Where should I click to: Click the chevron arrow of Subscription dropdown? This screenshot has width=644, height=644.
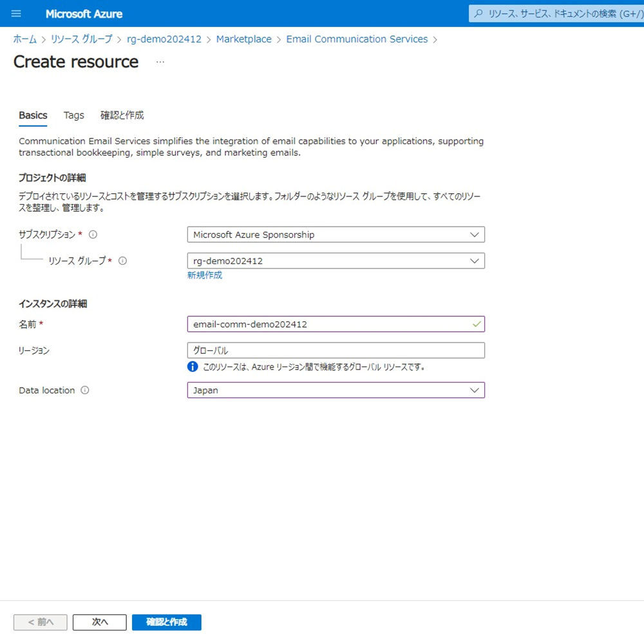pyautogui.click(x=475, y=234)
